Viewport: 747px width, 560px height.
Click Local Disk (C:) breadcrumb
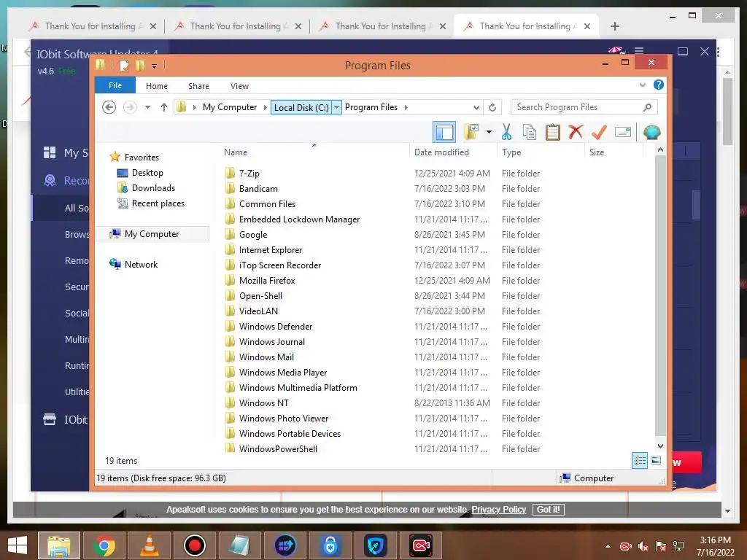click(x=301, y=108)
